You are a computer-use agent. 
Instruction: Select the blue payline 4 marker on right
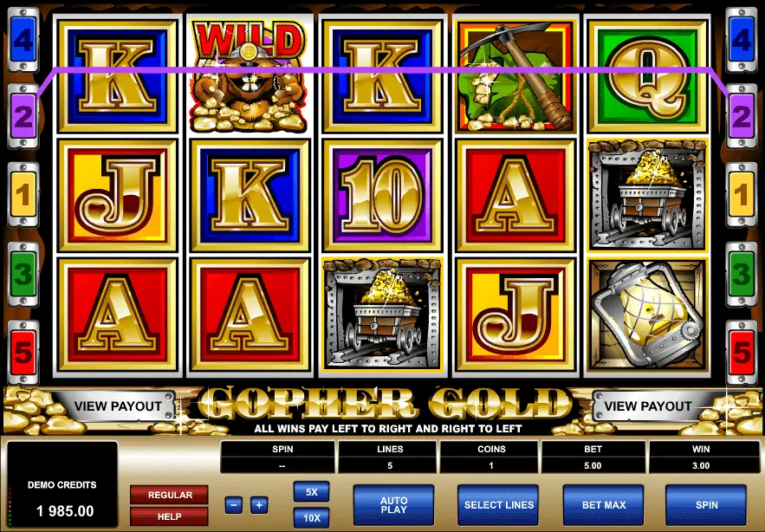741,40
